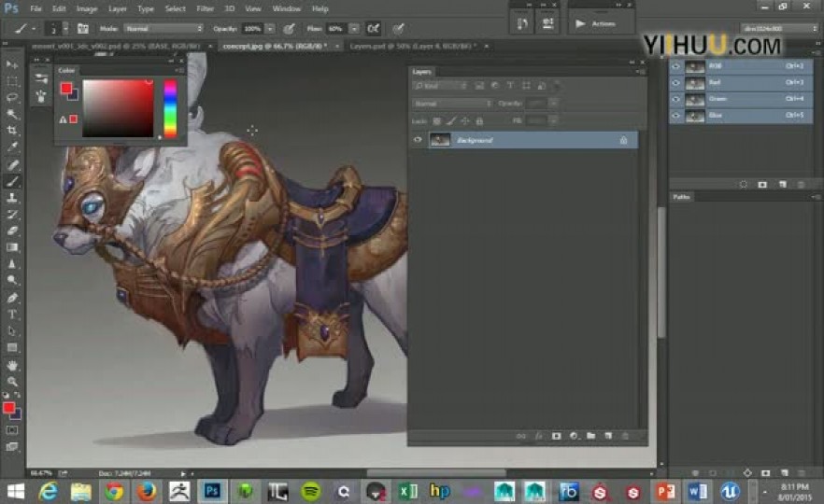Select the Eyedropper tool

[11, 147]
